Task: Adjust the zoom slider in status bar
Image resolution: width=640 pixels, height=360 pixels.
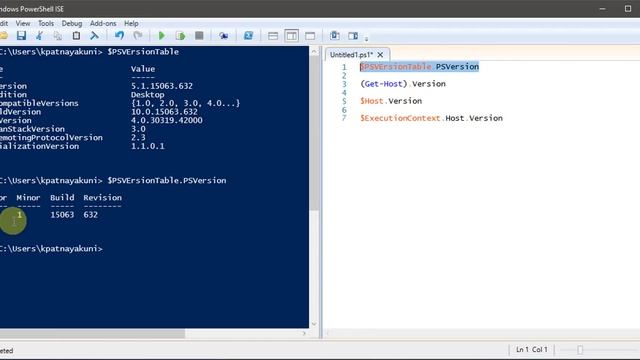Action: click(x=580, y=350)
